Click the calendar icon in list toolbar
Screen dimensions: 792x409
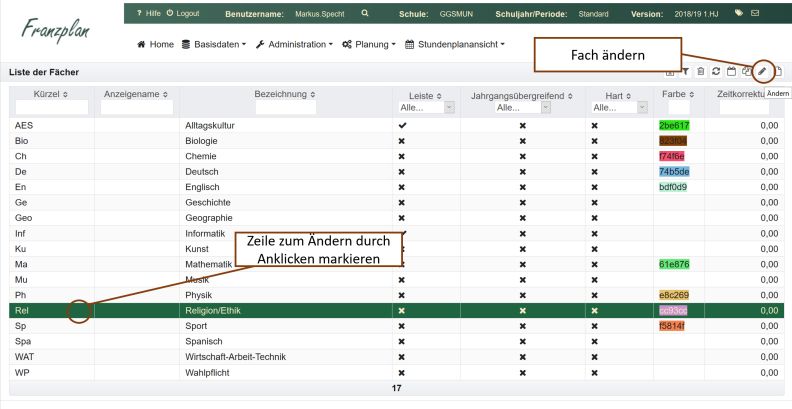(x=731, y=71)
